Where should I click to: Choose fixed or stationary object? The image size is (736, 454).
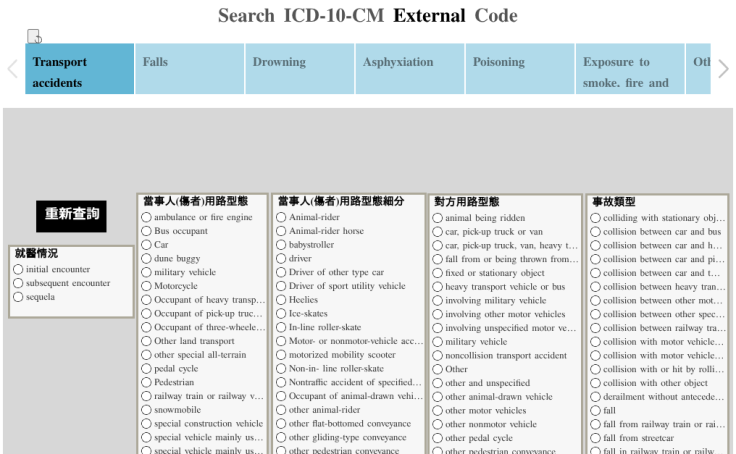(x=437, y=273)
